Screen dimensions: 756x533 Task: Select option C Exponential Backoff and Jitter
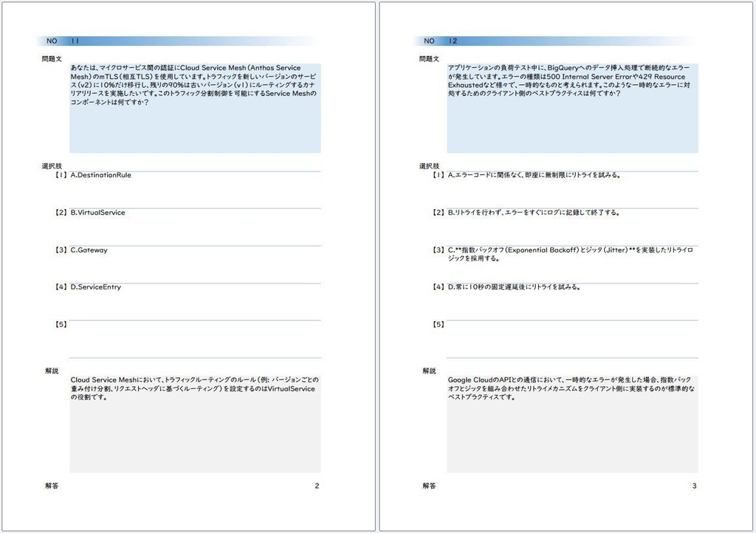click(x=571, y=254)
